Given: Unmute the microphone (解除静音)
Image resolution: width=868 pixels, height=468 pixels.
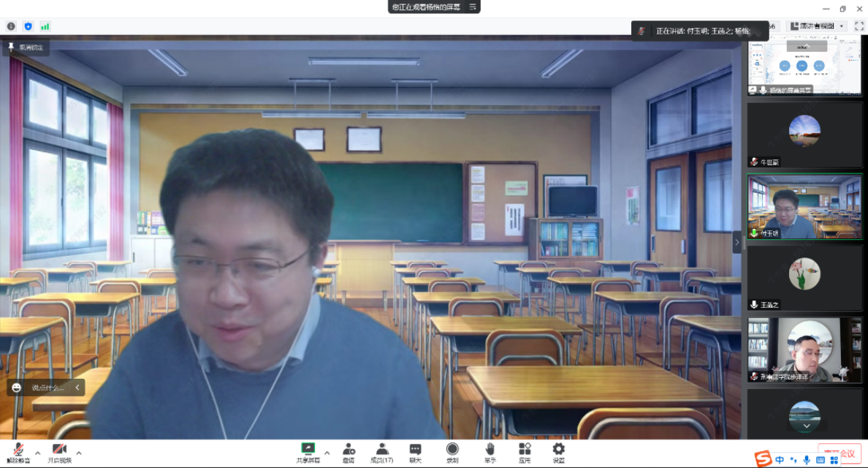Looking at the screenshot, I should [x=18, y=453].
